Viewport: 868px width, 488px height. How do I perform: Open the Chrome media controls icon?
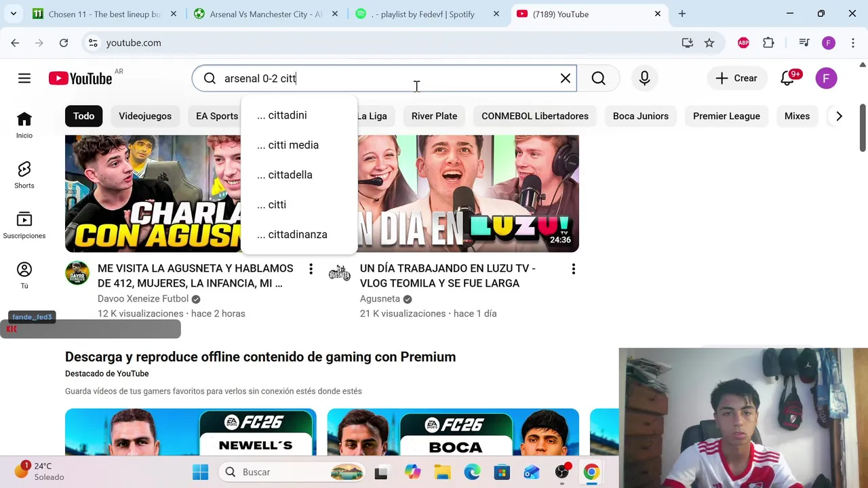[x=804, y=43]
